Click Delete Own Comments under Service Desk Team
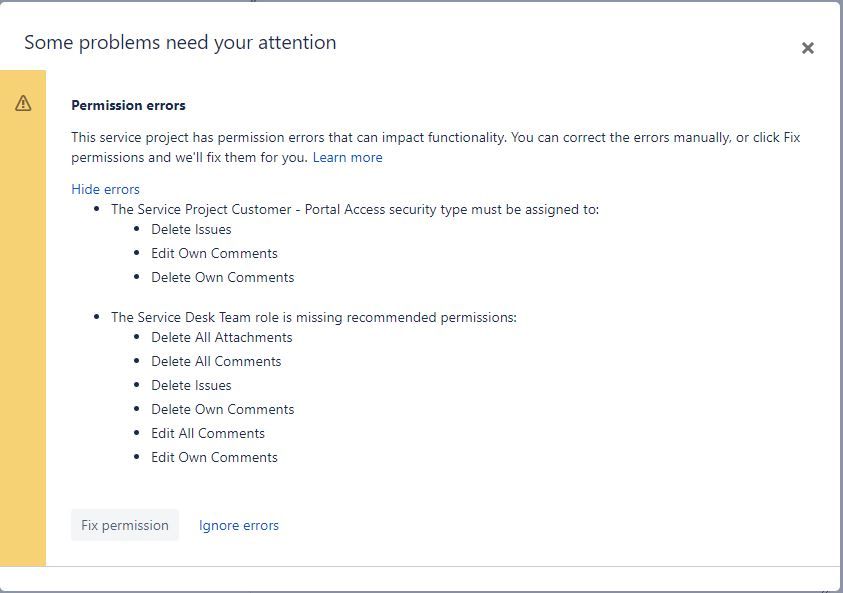Screen dimensions: 843x593 click(223, 410)
